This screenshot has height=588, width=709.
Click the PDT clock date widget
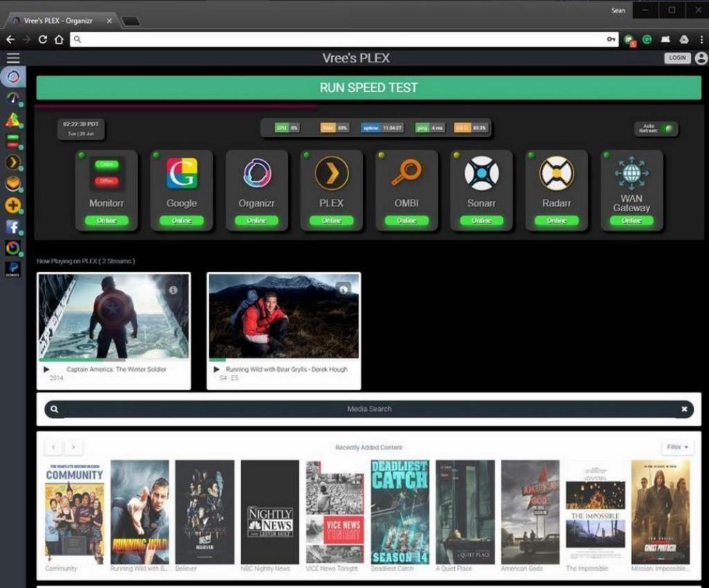81,129
